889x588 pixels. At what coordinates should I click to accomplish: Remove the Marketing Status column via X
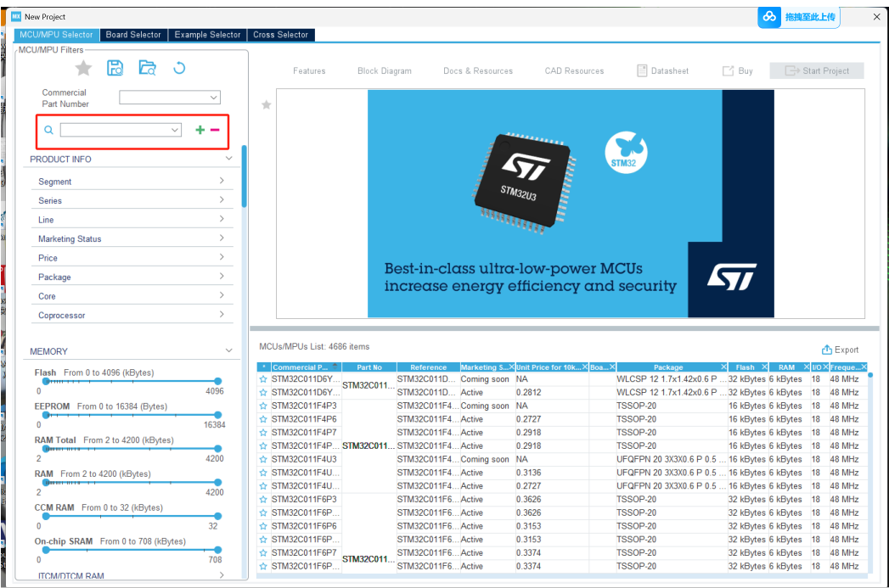(511, 367)
